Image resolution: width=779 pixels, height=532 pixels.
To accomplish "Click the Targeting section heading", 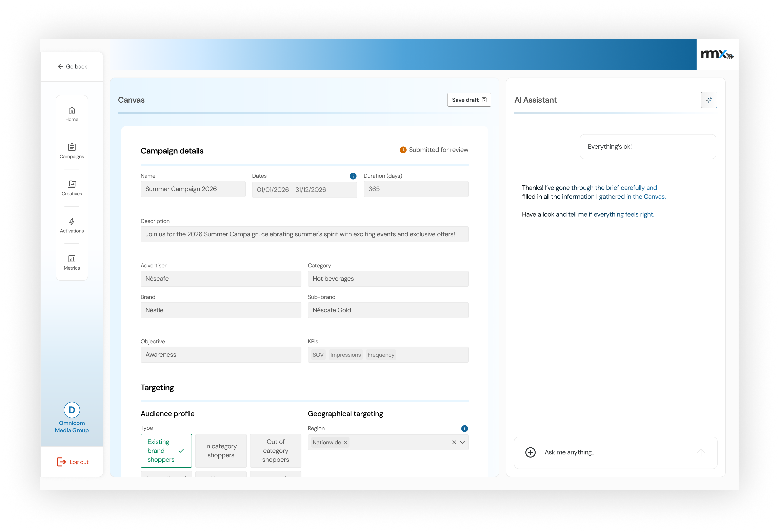I will (157, 388).
